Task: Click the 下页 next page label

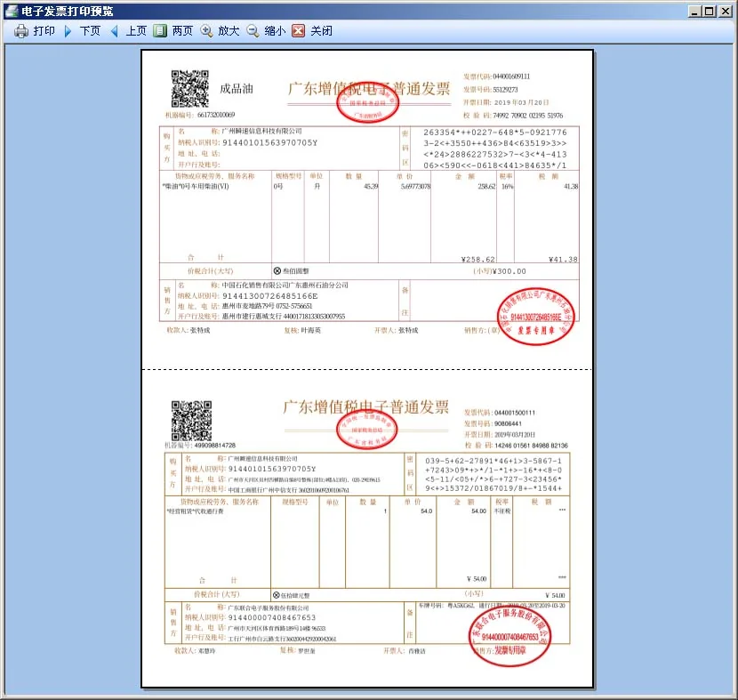Action: point(90,31)
